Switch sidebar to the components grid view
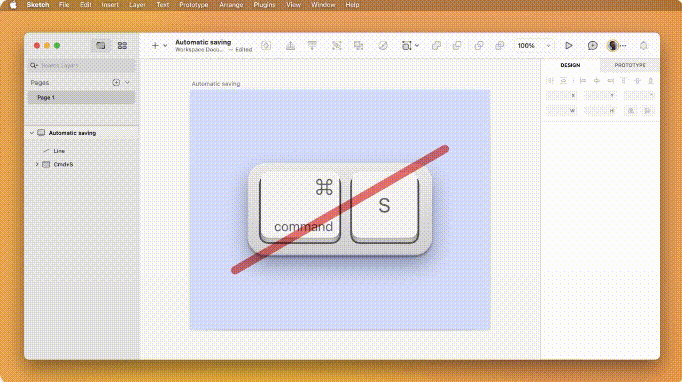The height and width of the screenshot is (382, 682). click(122, 46)
